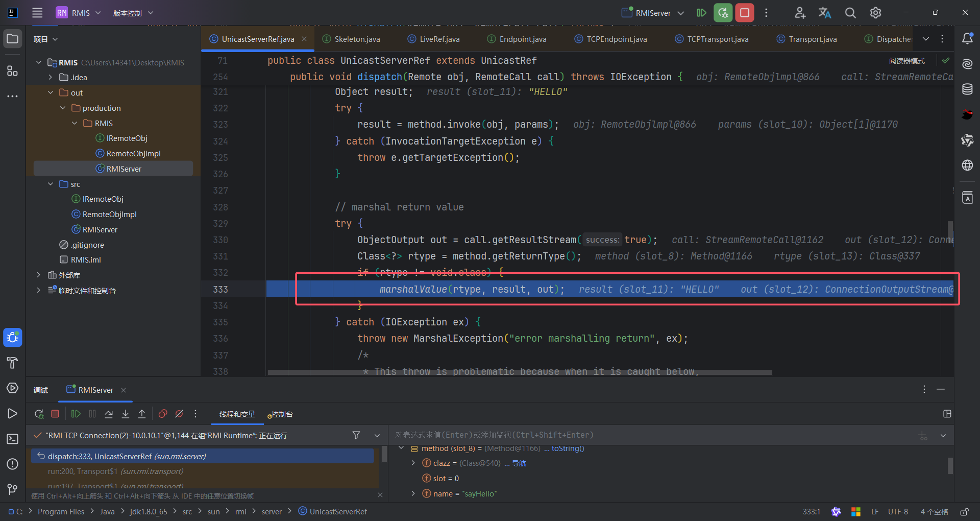Open RMIServer run configuration dropdown
The image size is (980, 521).
coord(653,13)
